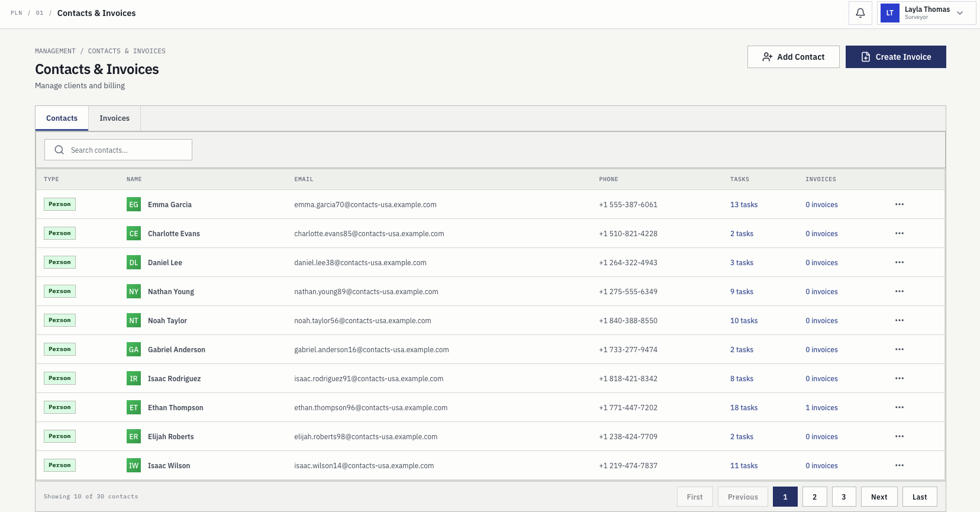Click the NY avatar for Nathan Young
Screen dimensions: 980x512
coord(134,291)
